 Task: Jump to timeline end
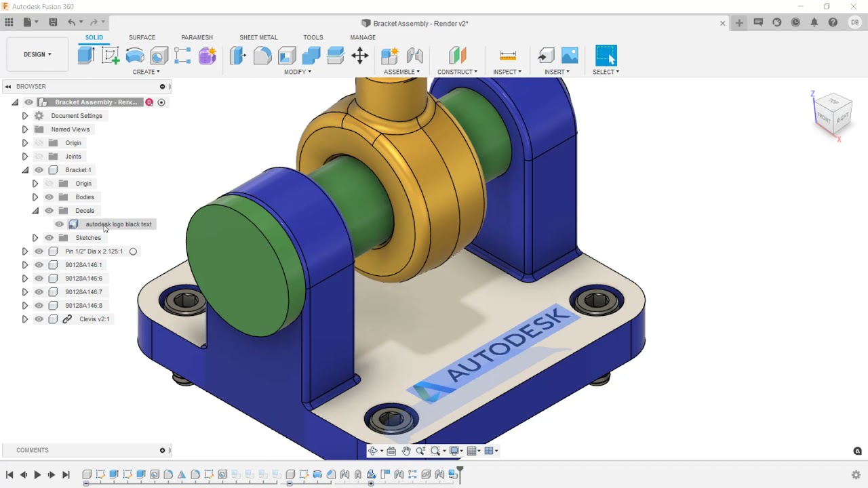click(x=66, y=475)
